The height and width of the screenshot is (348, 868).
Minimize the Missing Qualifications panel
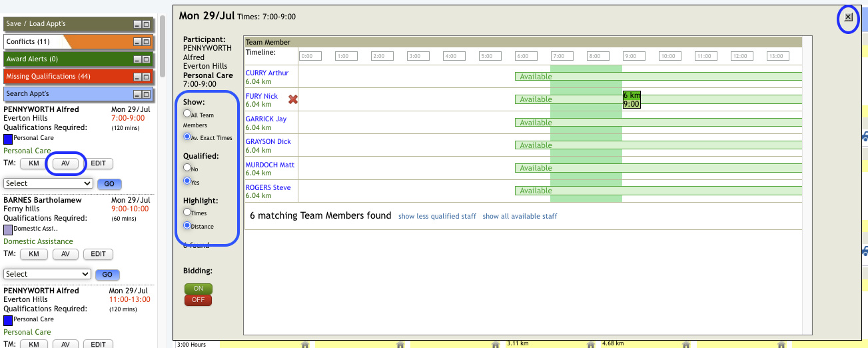point(138,77)
